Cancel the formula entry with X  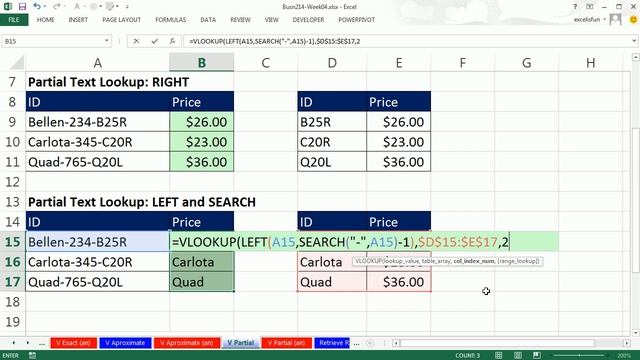click(x=136, y=41)
